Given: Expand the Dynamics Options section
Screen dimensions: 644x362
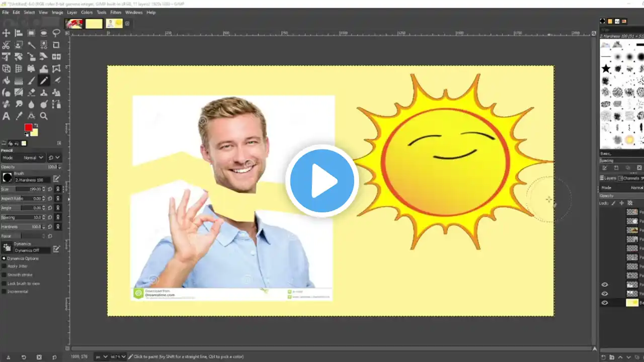Looking at the screenshot, I should coord(4,258).
